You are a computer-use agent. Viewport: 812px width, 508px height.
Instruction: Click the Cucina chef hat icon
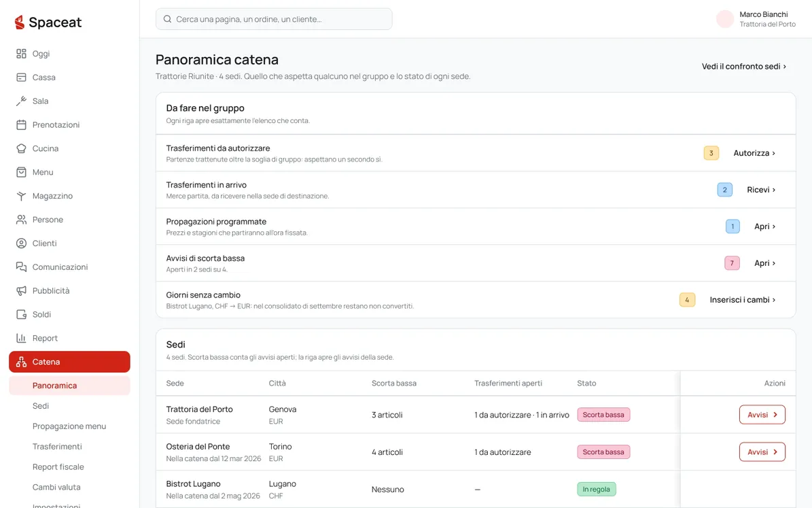point(21,148)
